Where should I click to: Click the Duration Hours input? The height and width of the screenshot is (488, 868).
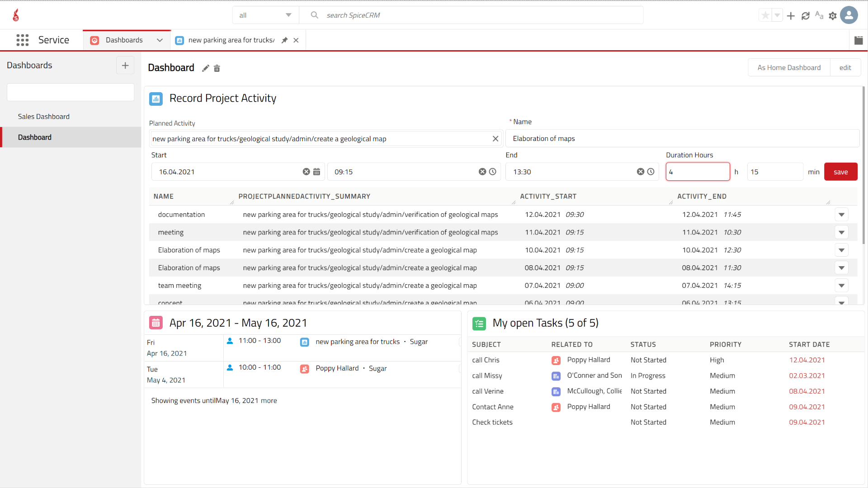(x=698, y=172)
